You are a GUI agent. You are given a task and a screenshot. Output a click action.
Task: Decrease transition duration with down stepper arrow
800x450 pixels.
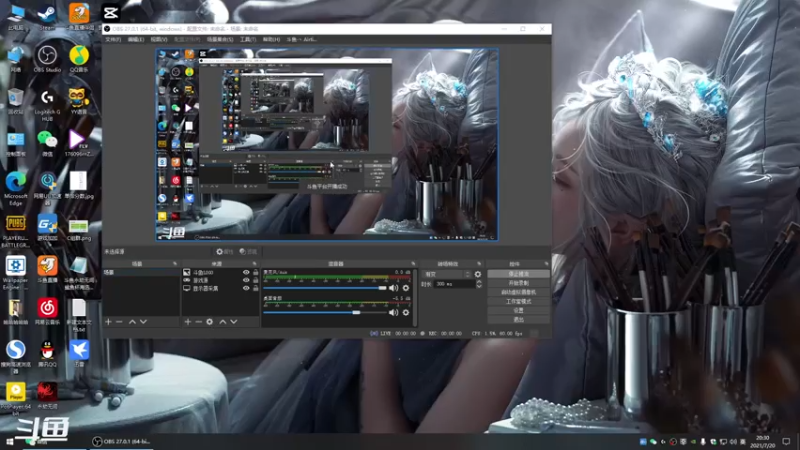click(479, 286)
